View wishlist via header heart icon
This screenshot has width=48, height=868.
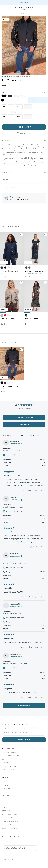pyautogui.click(x=39, y=8)
